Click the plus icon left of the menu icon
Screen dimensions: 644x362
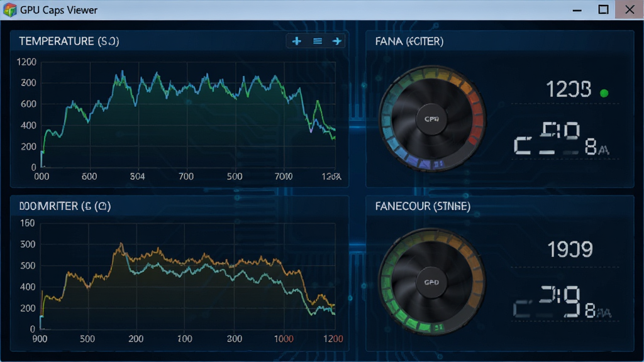[297, 41]
